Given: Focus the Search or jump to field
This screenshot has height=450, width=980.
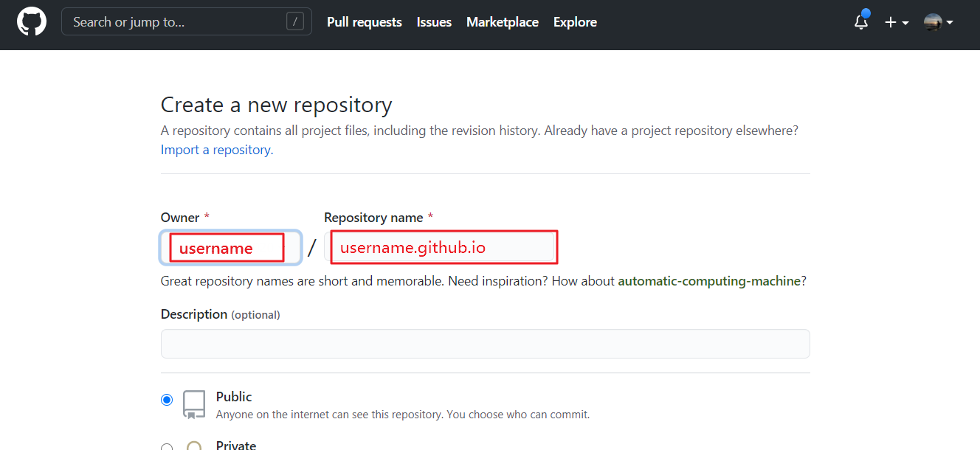Looking at the screenshot, I should pyautogui.click(x=177, y=22).
